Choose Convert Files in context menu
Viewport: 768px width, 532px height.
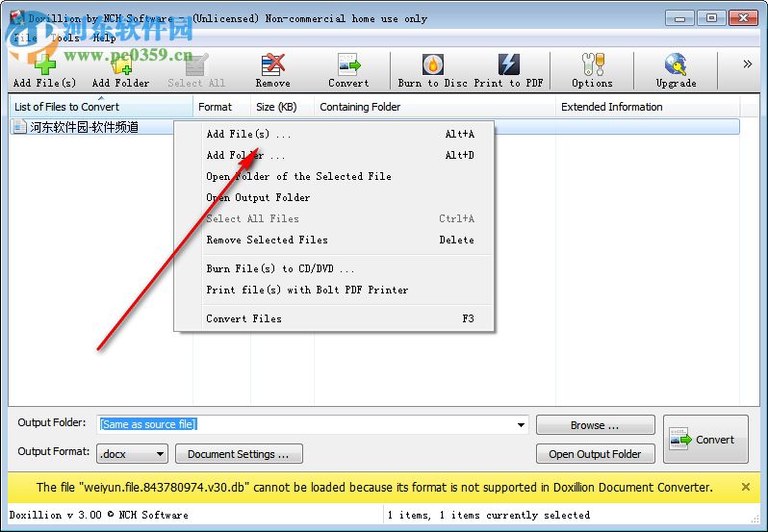click(334, 318)
